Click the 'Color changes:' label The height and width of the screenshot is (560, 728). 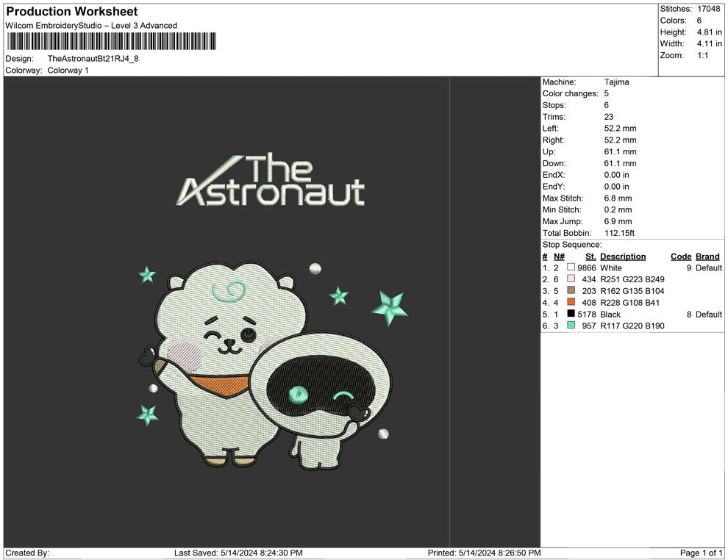pyautogui.click(x=570, y=93)
